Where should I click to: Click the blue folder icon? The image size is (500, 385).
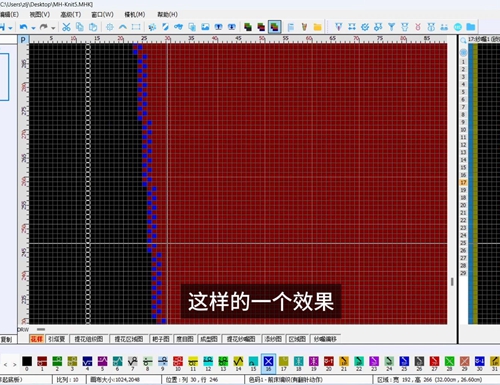[471, 27]
